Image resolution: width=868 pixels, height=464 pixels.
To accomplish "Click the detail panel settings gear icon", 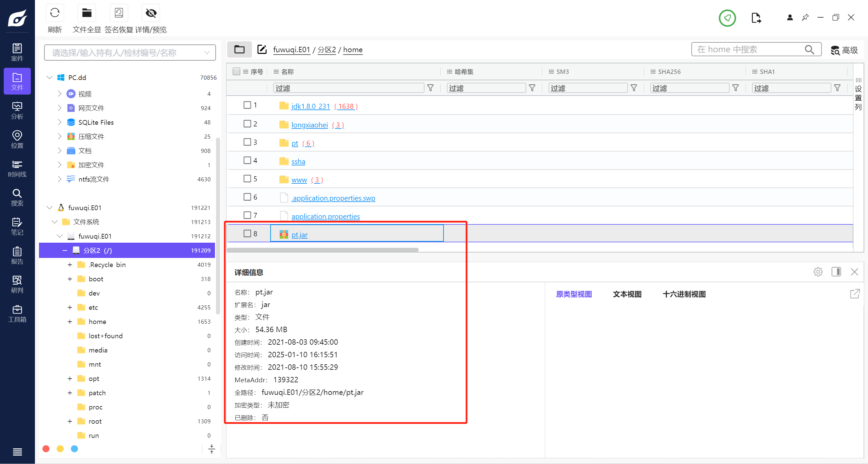I will click(x=818, y=272).
